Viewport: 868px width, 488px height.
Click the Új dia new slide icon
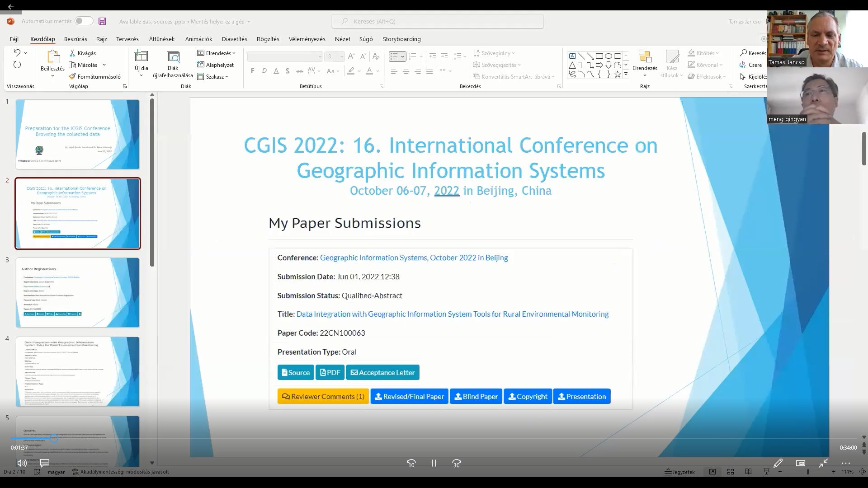click(x=141, y=56)
